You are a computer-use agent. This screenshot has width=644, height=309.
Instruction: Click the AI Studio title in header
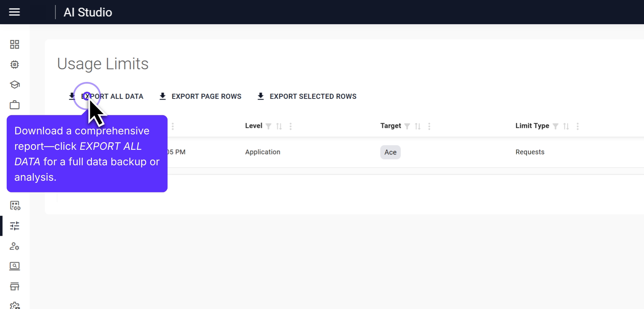click(x=88, y=12)
